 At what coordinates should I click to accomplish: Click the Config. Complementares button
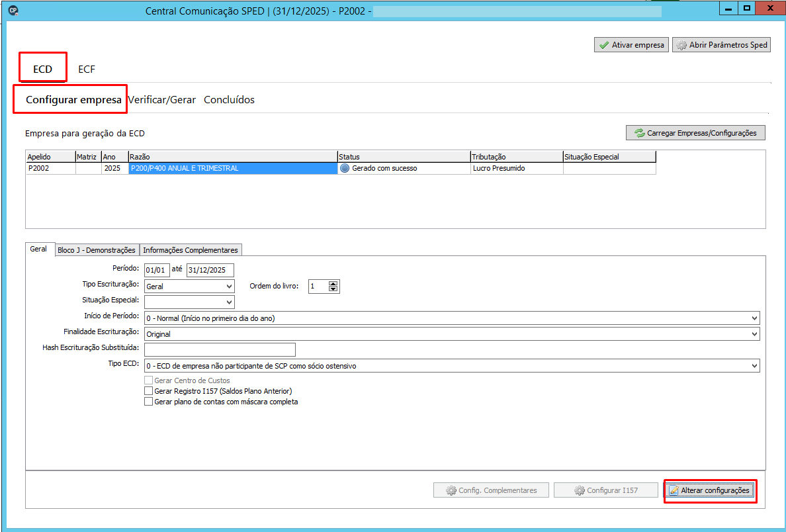click(491, 490)
